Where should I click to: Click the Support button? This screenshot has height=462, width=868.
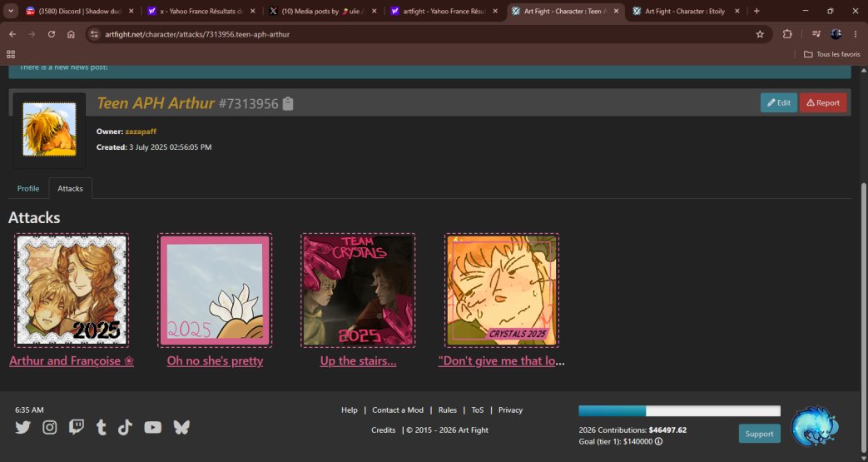(760, 434)
